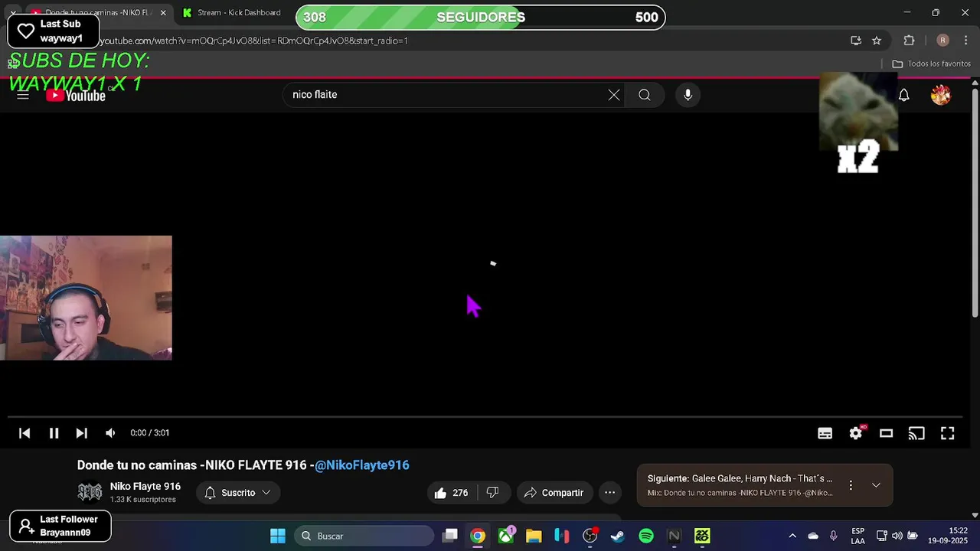
Task: Share the video using Compartir
Action: click(x=554, y=493)
